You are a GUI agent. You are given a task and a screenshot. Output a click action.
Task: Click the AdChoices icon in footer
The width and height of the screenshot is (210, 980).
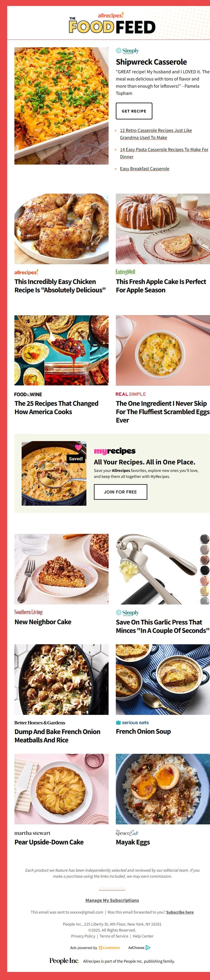[x=148, y=948]
